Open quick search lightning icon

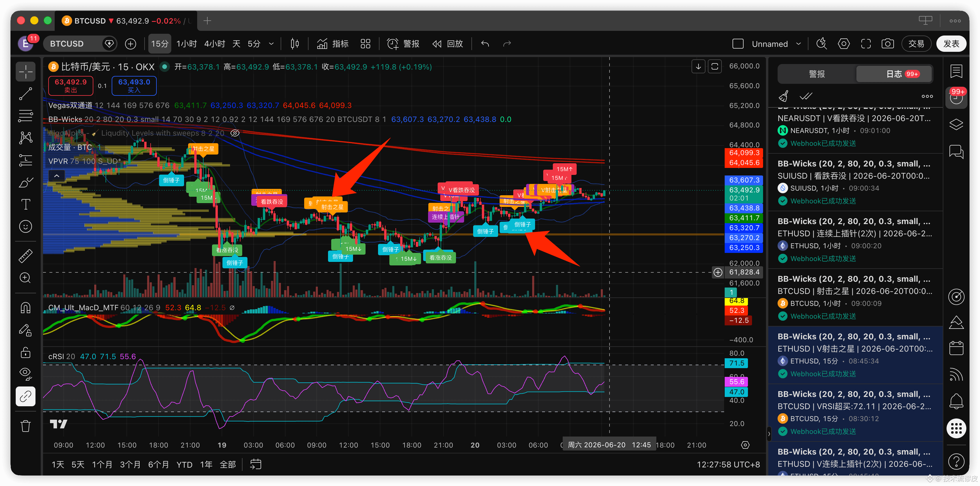tap(821, 44)
